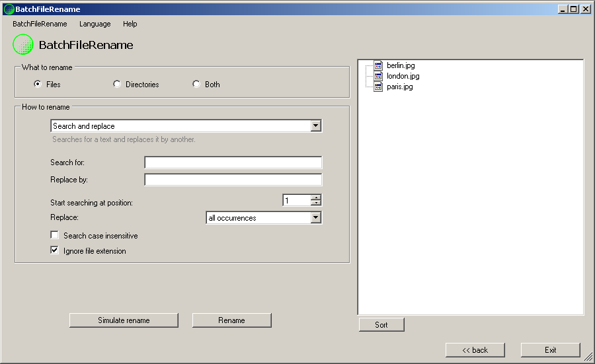Enable Search case insensitive checkbox
Screen dimensions: 595x364
tap(55, 235)
